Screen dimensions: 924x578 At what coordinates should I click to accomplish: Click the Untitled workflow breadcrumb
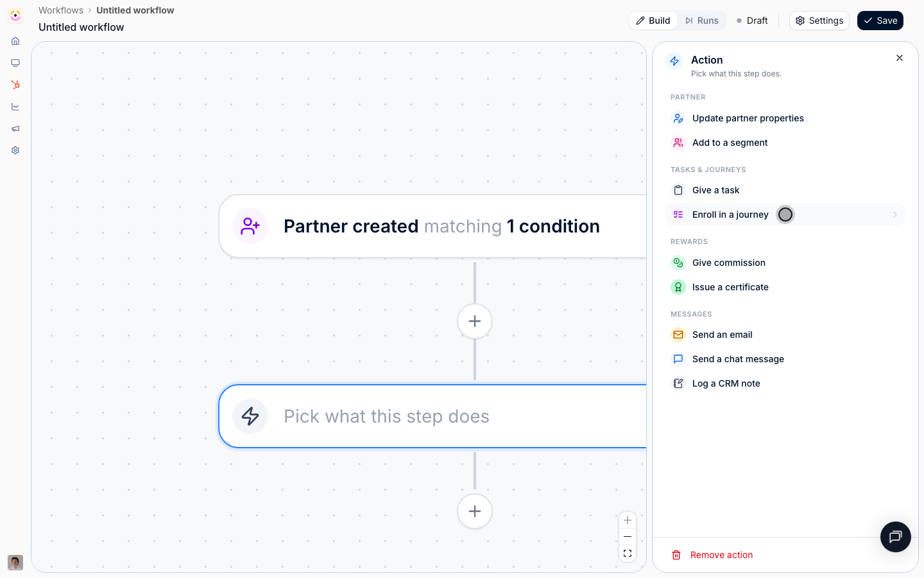tap(135, 10)
